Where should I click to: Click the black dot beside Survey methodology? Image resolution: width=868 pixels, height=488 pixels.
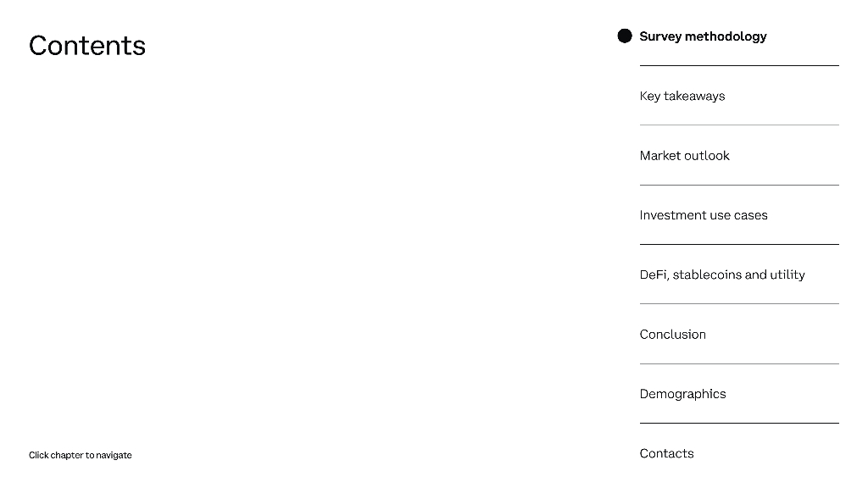[625, 36]
